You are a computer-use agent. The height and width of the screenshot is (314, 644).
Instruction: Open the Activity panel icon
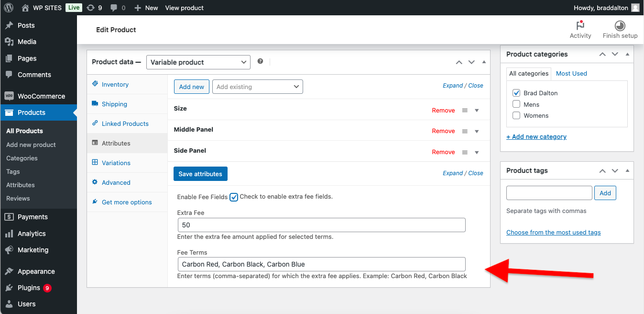[x=580, y=26]
